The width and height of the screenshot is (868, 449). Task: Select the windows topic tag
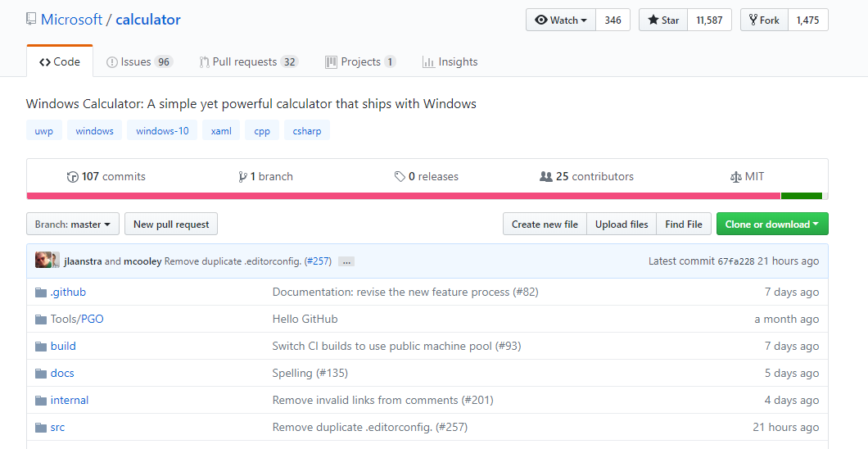tap(95, 130)
